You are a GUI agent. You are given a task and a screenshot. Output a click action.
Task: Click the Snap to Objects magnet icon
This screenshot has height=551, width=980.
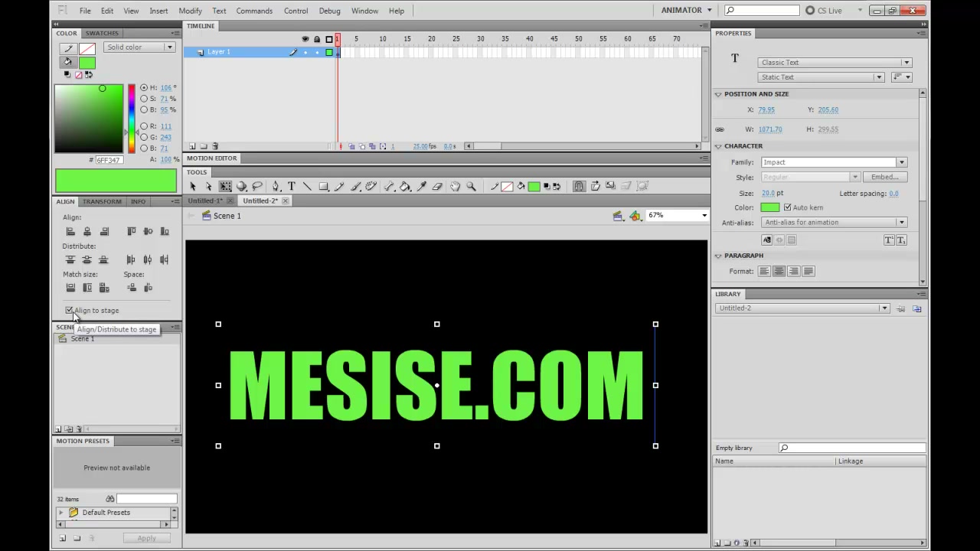579,186
